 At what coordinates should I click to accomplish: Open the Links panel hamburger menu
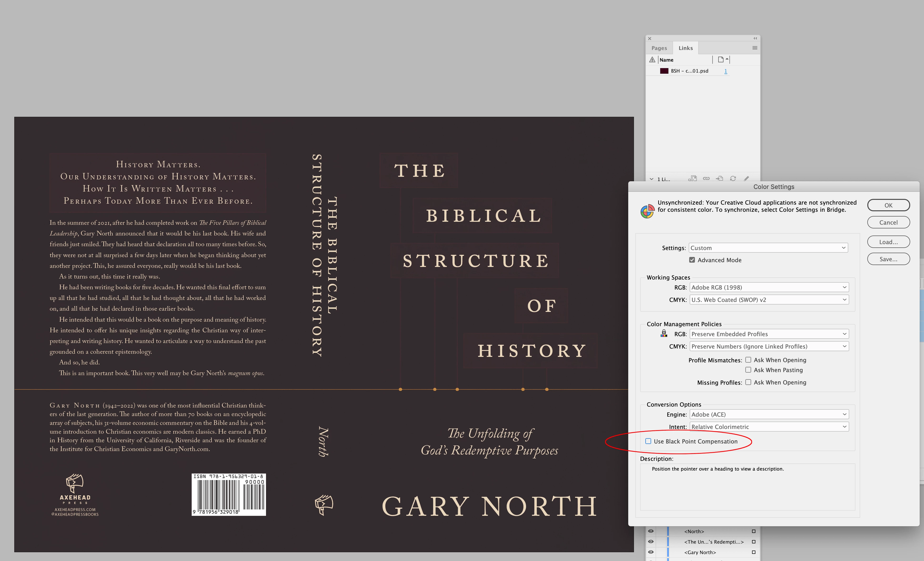tap(754, 48)
